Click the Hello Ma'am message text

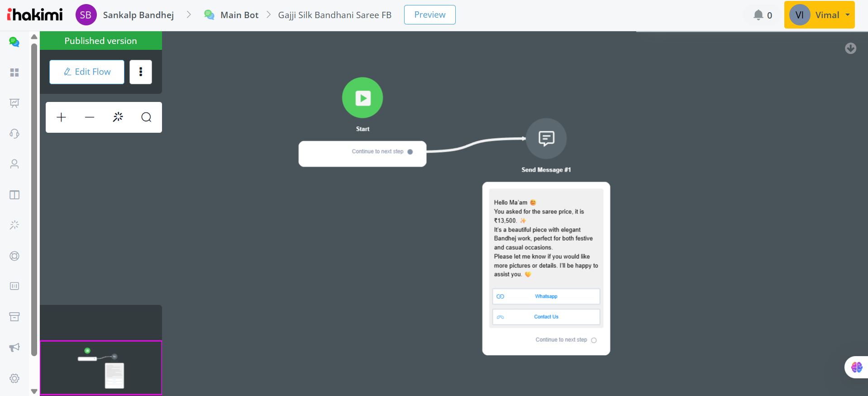coord(546,238)
